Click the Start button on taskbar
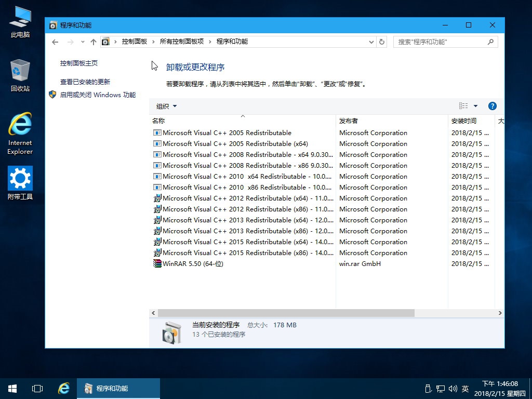Viewport: 532px width, 399px height. 12,389
